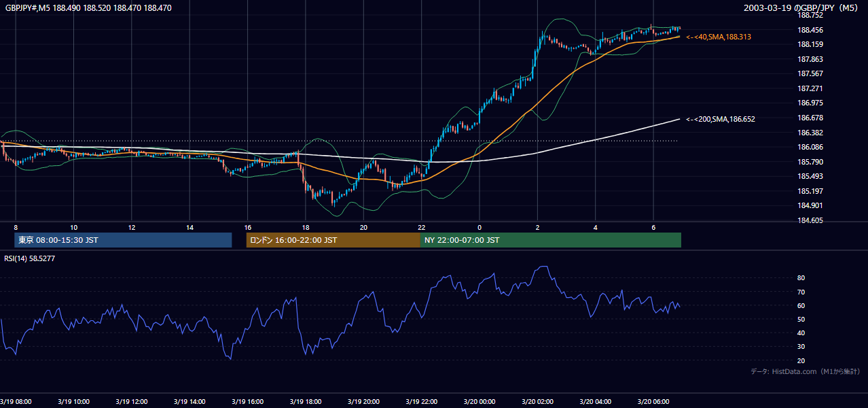Click the 3/19 10:00 time axis label
The image size is (868, 408).
click(73, 401)
